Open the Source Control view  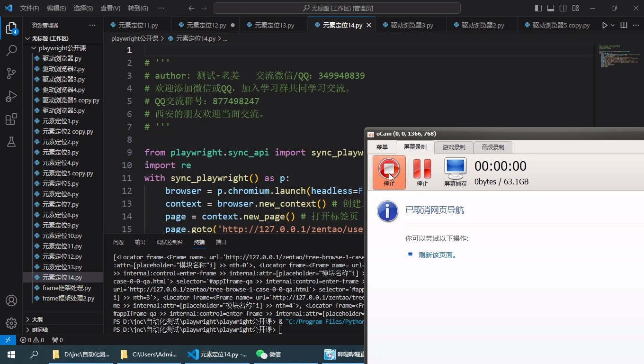[x=11, y=73]
